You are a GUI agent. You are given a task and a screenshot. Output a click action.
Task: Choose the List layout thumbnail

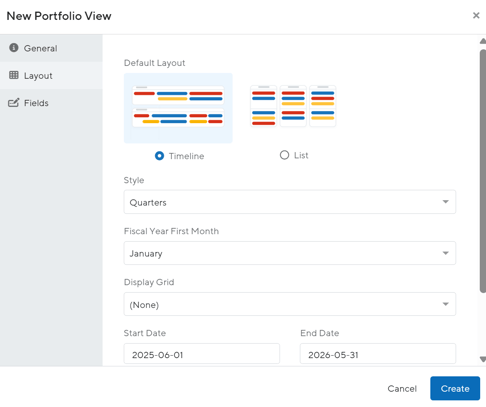click(x=293, y=106)
